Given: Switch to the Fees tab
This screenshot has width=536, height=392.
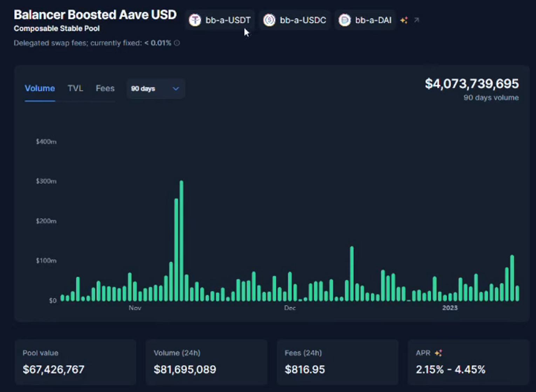Looking at the screenshot, I should pos(105,88).
